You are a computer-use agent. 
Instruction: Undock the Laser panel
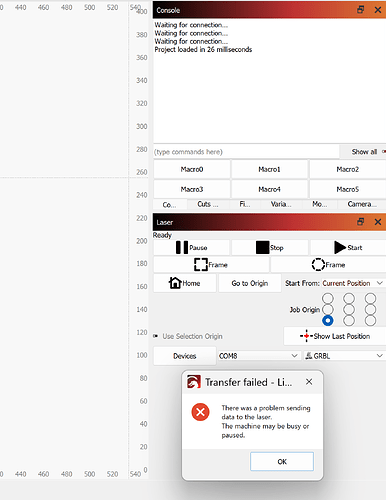point(360,222)
